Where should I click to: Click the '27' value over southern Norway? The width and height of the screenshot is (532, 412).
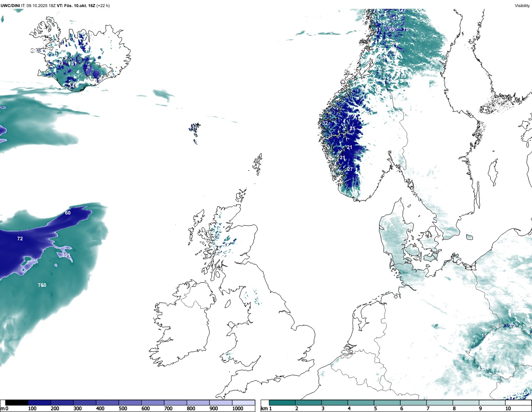coord(350,169)
